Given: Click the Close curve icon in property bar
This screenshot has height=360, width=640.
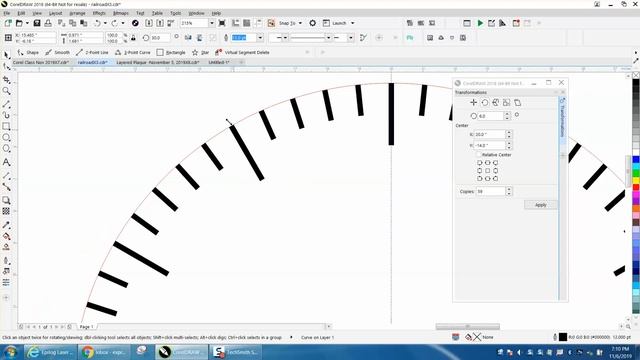Looking at the screenshot, I should click(363, 38).
